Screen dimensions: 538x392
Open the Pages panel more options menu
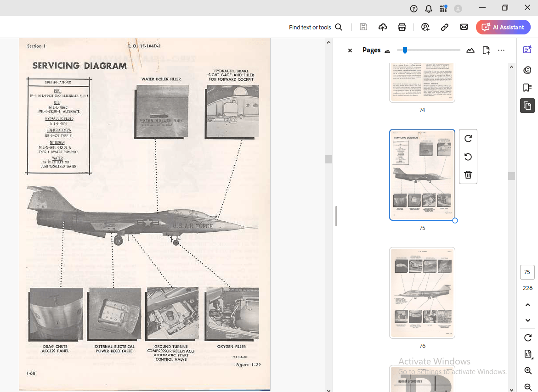501,50
